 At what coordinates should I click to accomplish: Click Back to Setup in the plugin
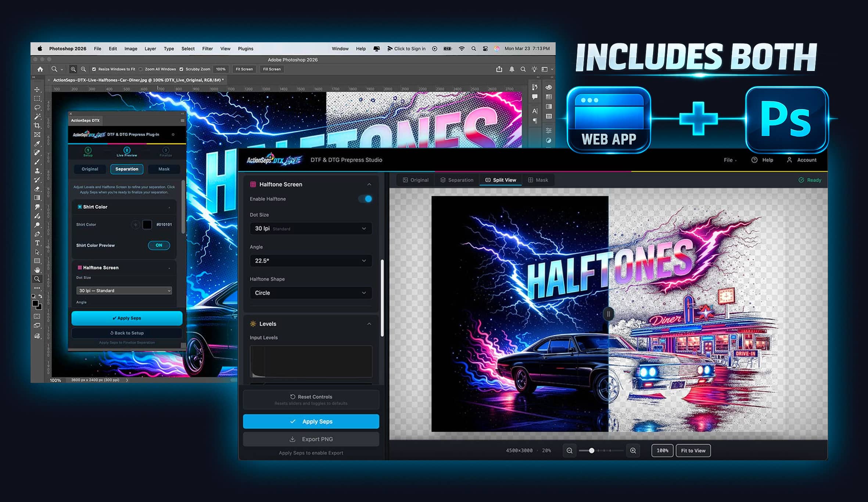click(x=127, y=333)
